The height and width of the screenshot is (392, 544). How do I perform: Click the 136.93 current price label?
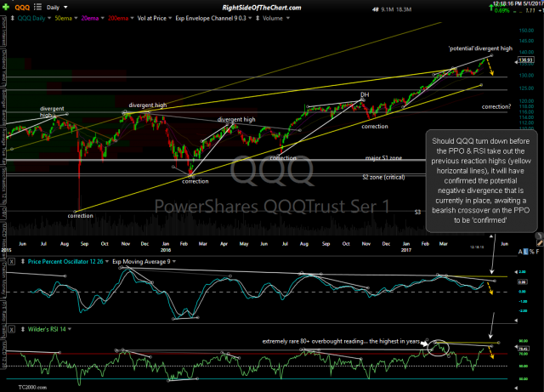[x=526, y=60]
